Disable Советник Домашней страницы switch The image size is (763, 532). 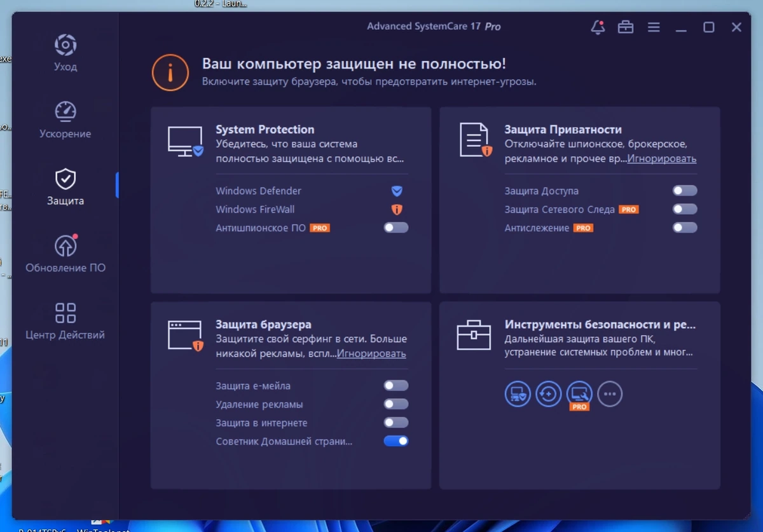[x=396, y=441]
